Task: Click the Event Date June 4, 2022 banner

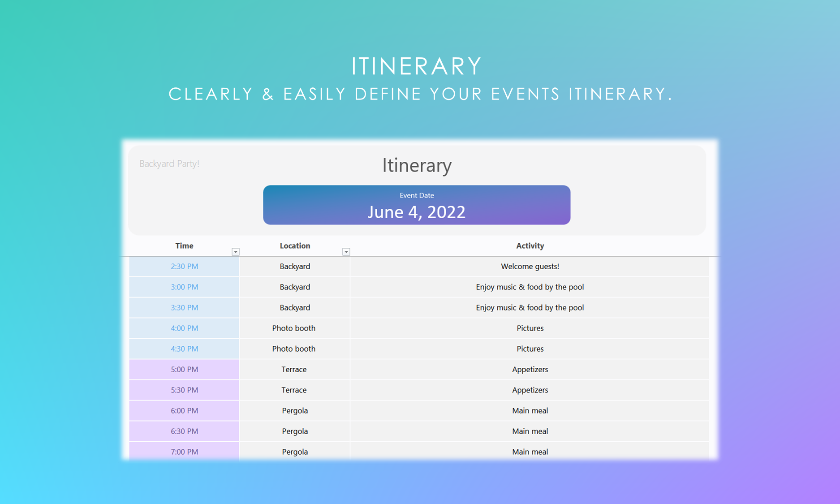Action: [x=417, y=205]
